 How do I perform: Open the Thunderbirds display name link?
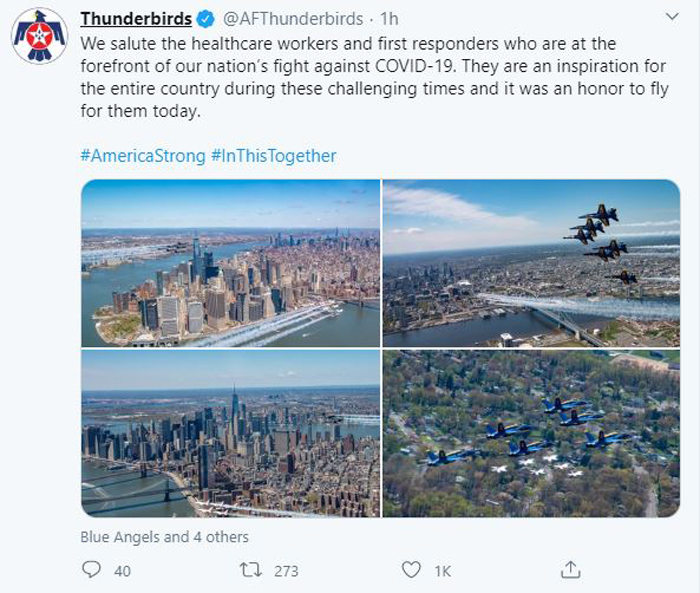tap(136, 19)
